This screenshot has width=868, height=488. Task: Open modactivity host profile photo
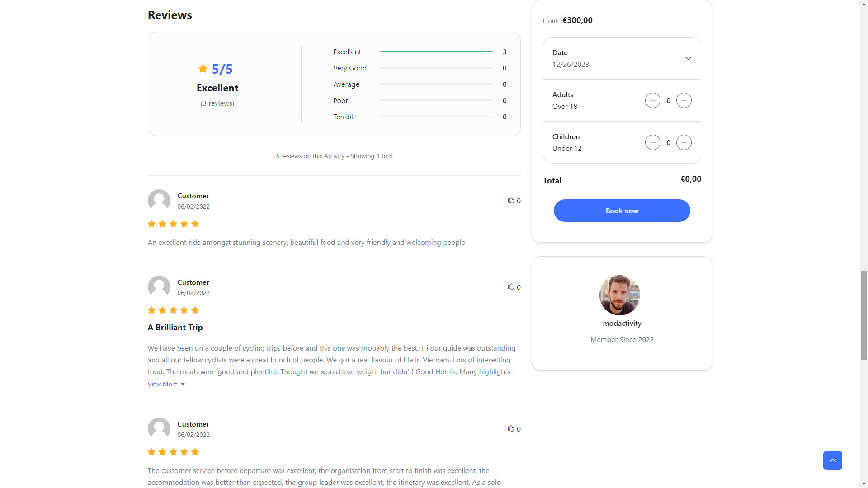click(x=619, y=295)
